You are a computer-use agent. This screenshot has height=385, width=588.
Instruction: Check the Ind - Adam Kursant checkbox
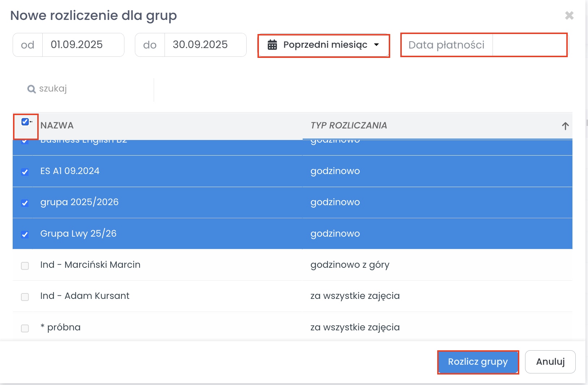tap(25, 297)
